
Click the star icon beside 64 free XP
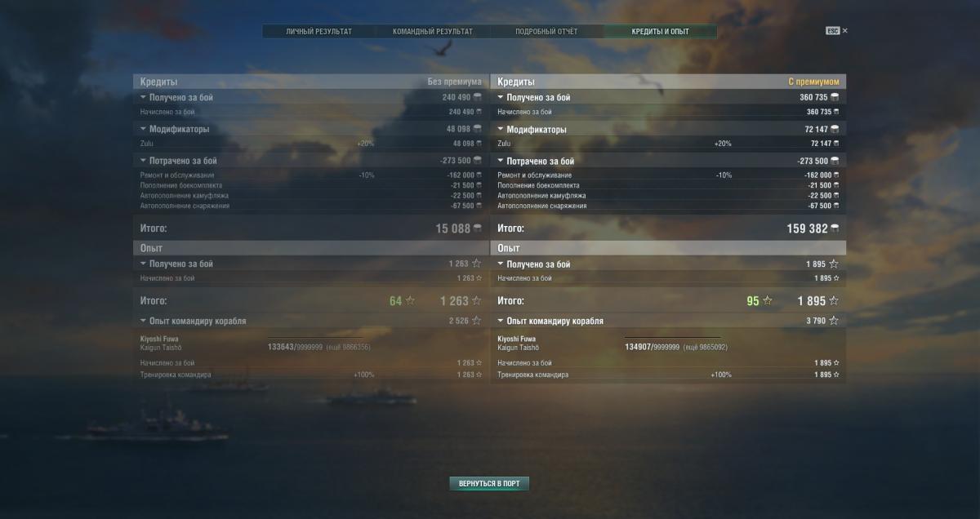pos(410,301)
